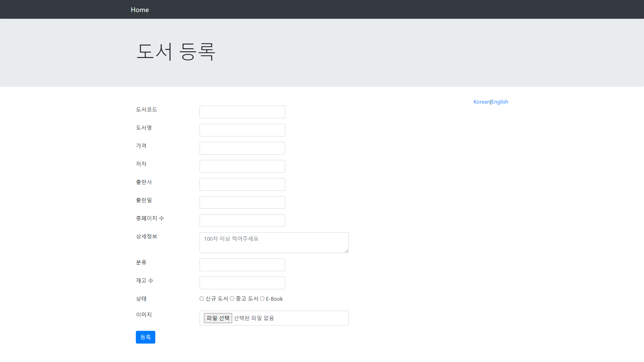Switch language to Korean
This screenshot has width=644, height=362.
(481, 102)
